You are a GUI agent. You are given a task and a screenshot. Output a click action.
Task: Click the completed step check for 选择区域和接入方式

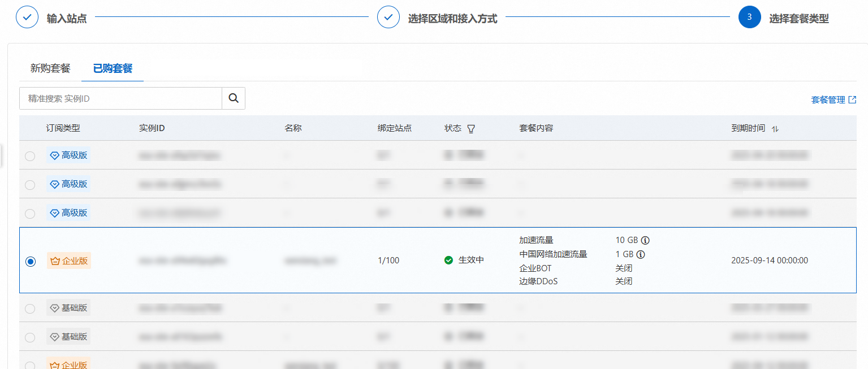click(x=388, y=18)
